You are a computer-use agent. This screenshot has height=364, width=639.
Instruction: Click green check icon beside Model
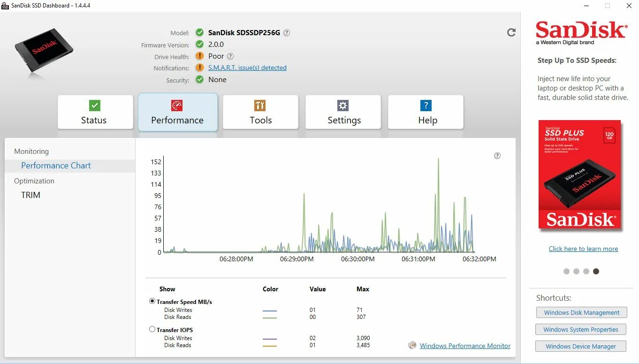pos(200,32)
